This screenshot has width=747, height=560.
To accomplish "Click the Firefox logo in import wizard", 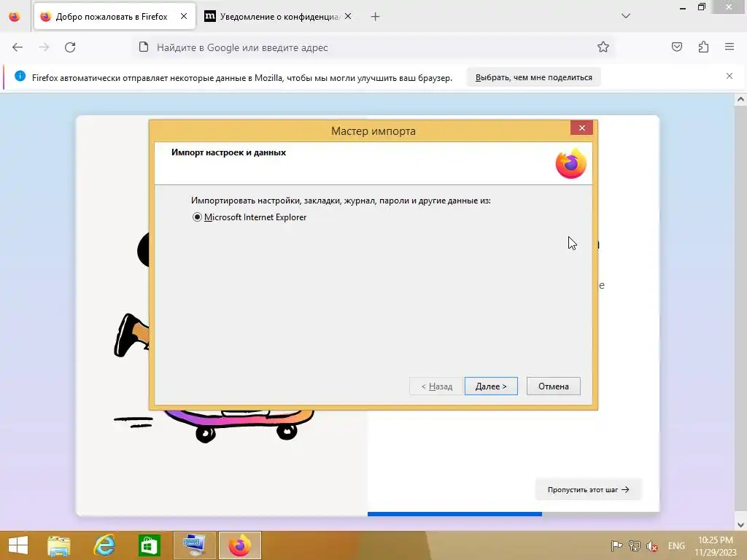I will 570,163.
